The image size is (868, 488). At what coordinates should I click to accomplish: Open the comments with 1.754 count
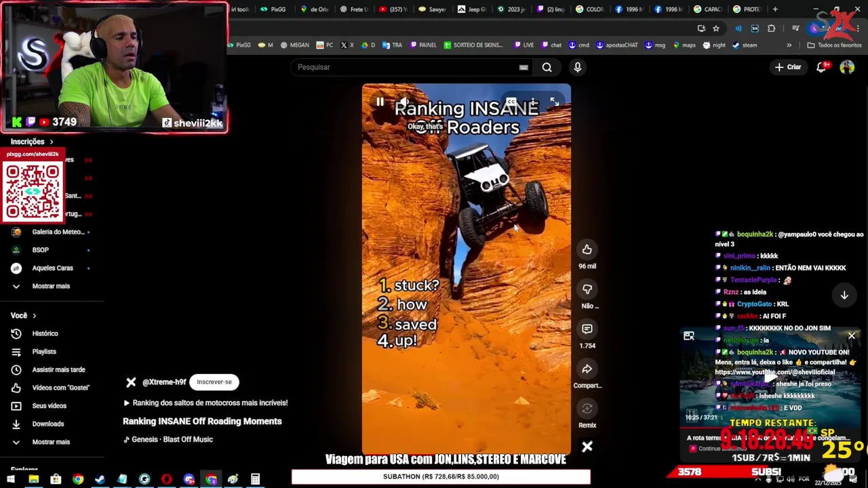click(x=587, y=329)
